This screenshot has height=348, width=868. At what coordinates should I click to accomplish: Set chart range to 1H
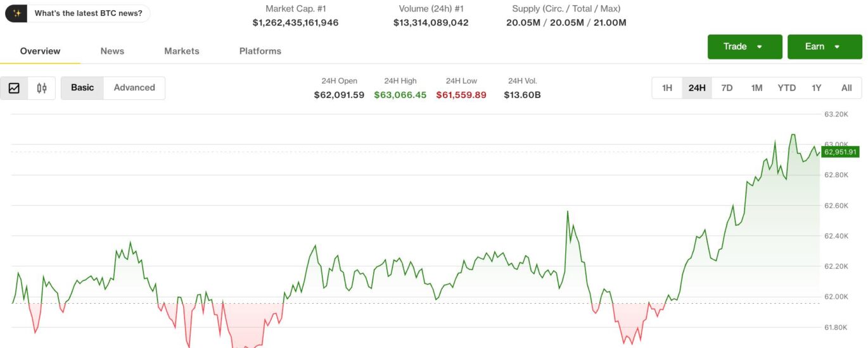click(667, 88)
